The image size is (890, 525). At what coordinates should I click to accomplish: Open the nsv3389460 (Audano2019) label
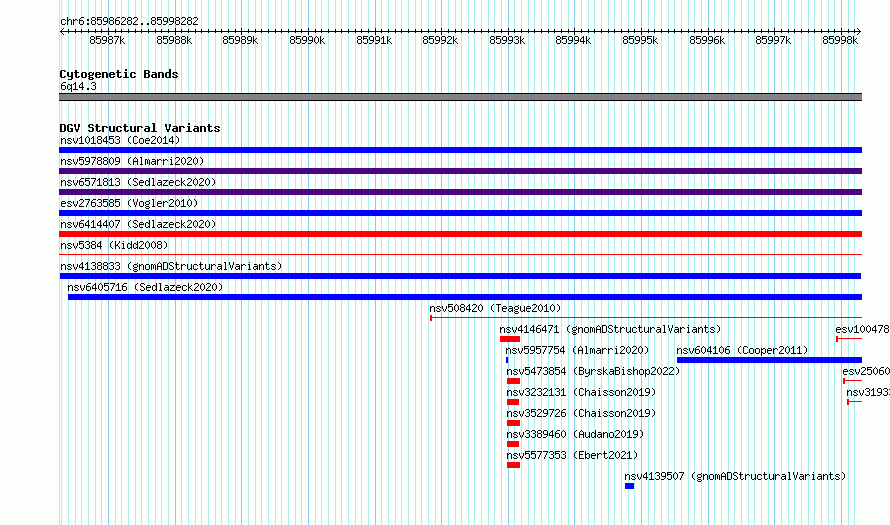click(x=576, y=434)
